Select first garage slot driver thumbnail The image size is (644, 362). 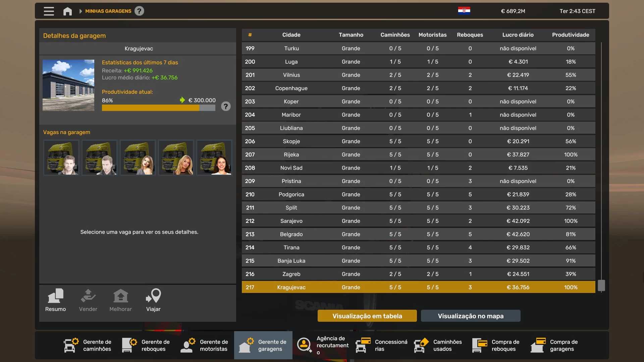pyautogui.click(x=61, y=158)
